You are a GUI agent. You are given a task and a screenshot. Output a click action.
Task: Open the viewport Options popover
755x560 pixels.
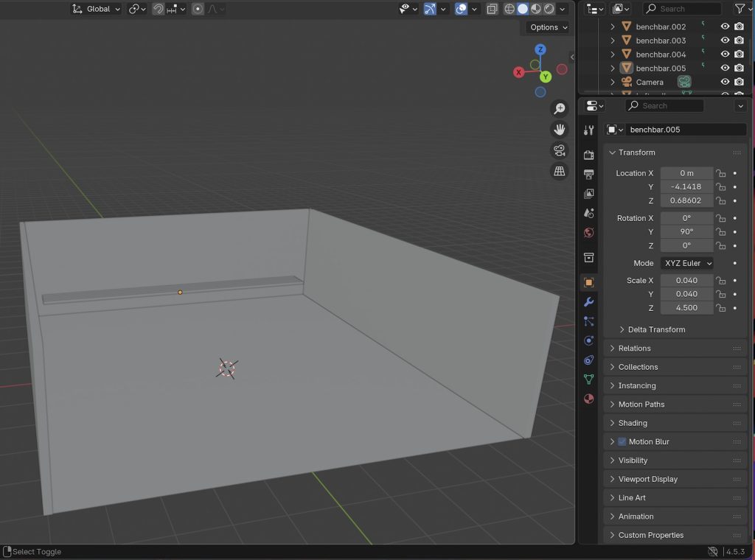[549, 27]
